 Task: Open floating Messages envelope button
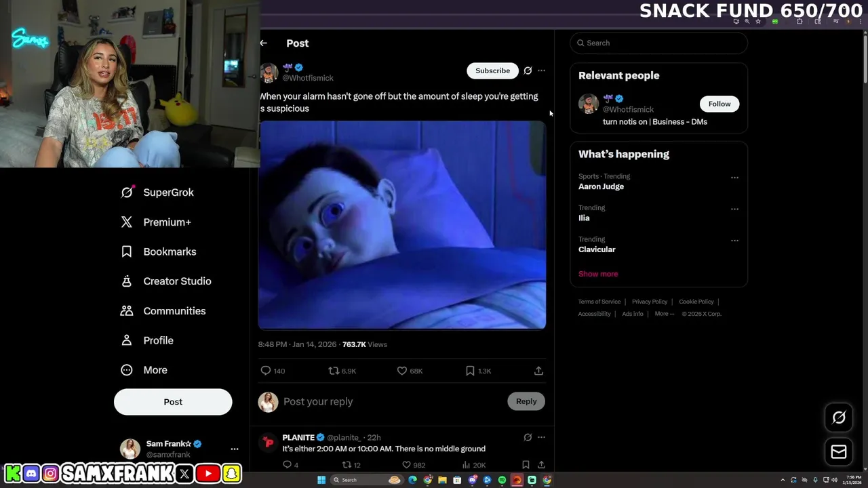click(839, 451)
